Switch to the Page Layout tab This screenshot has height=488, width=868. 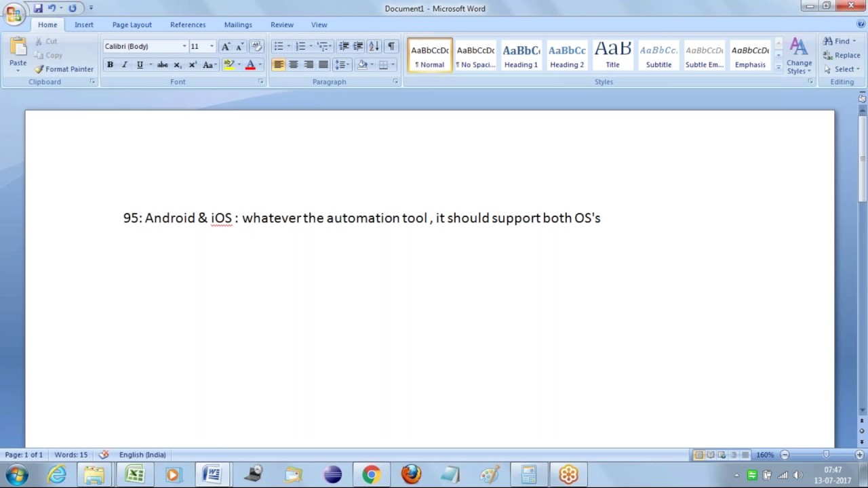[x=132, y=24]
